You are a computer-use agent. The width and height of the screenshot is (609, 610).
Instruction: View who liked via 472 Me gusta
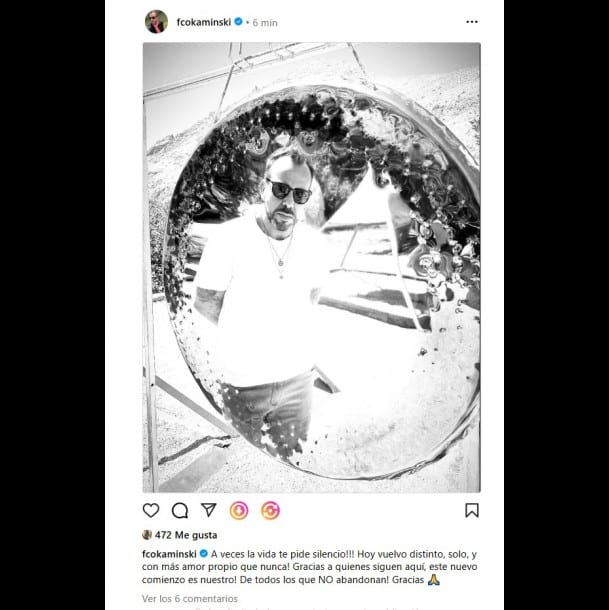click(186, 535)
